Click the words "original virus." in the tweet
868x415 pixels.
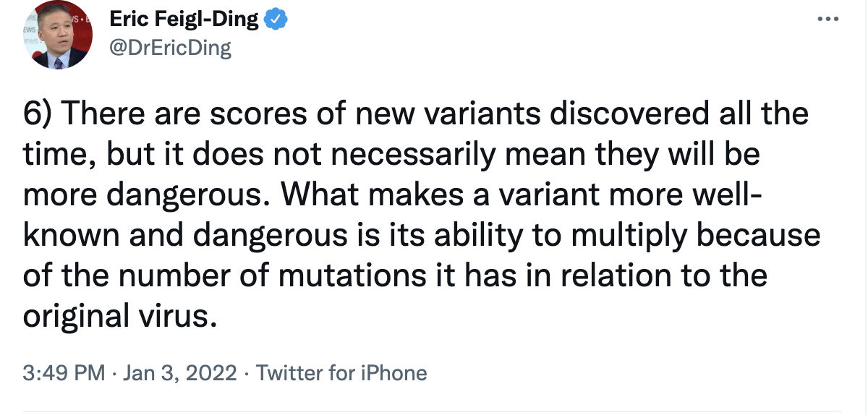pos(120,316)
